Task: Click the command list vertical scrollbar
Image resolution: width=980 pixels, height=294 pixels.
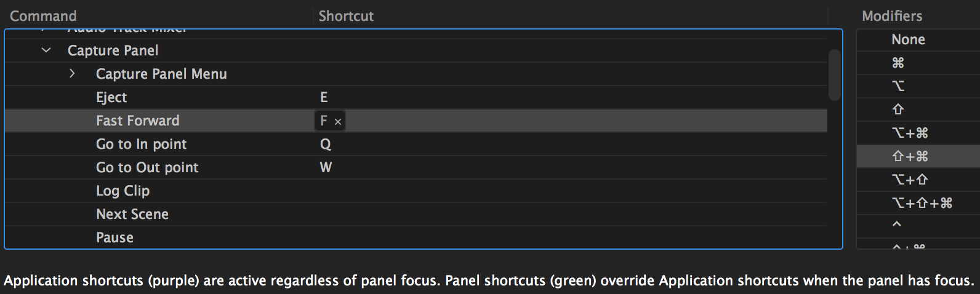Action: point(834,75)
